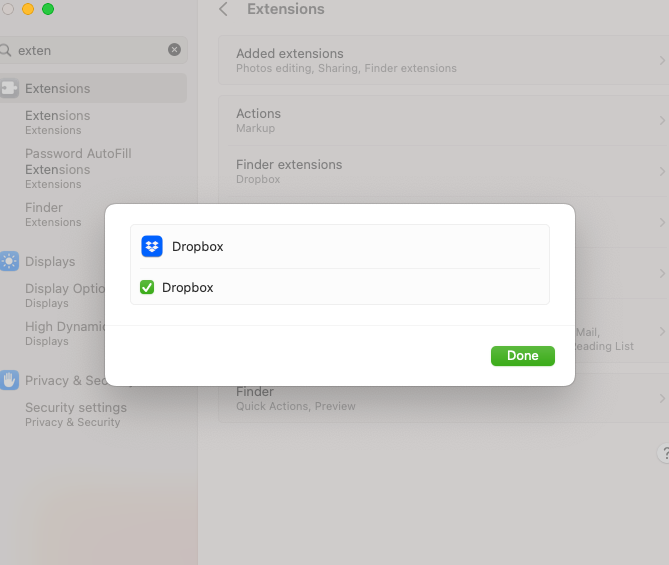Image resolution: width=669 pixels, height=565 pixels.
Task: Expand the Finder Quick Actions row chevron
Action: pyautogui.click(x=662, y=399)
